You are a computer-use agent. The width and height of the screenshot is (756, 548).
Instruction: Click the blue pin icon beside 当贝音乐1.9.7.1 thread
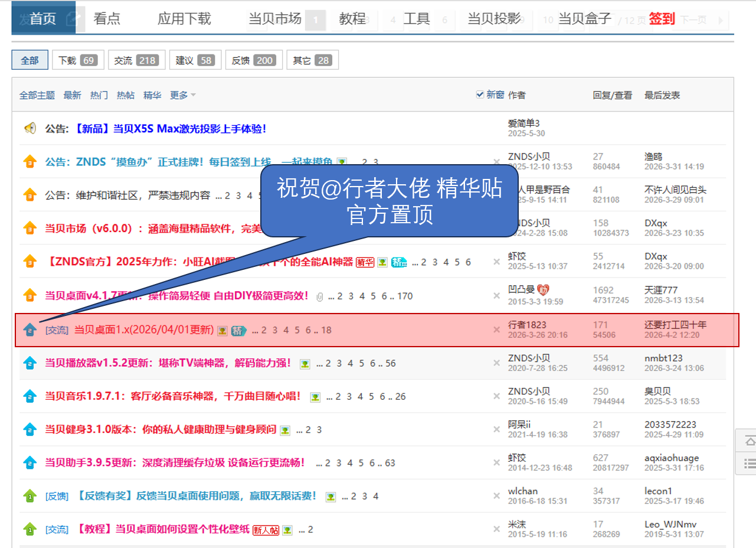pyautogui.click(x=30, y=396)
